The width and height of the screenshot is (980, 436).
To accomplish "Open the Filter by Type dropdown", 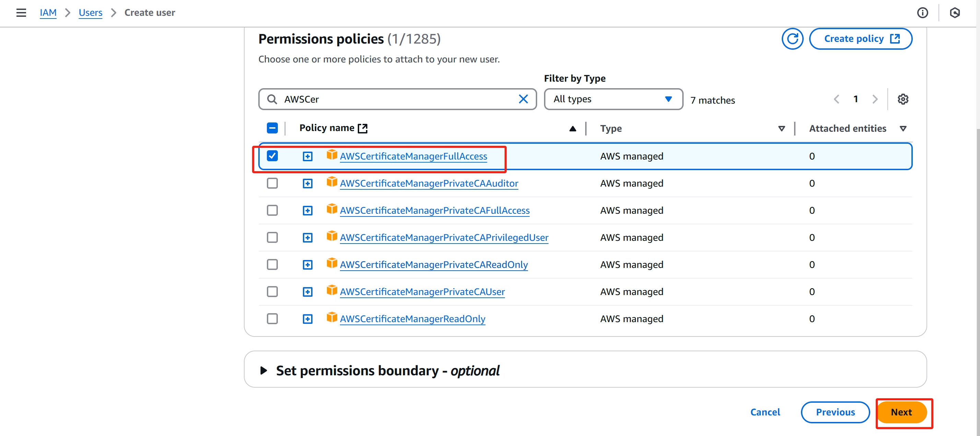I will point(613,99).
